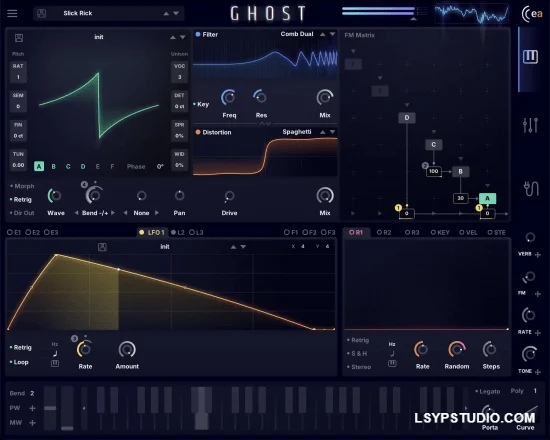Click the RAT ratio value field
550x440 pixels.
point(18,72)
